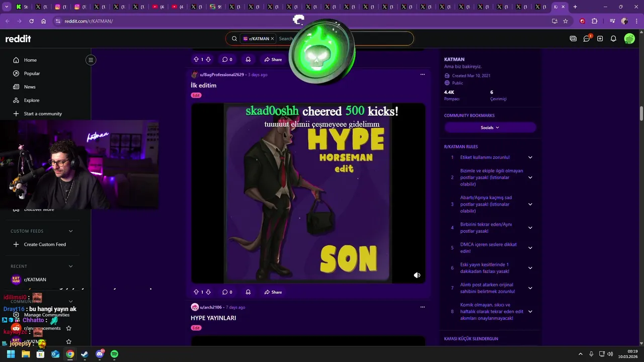The width and height of the screenshot is (644, 362).
Task: Open the Chrome extensions puzzle icon
Action: click(x=594, y=21)
